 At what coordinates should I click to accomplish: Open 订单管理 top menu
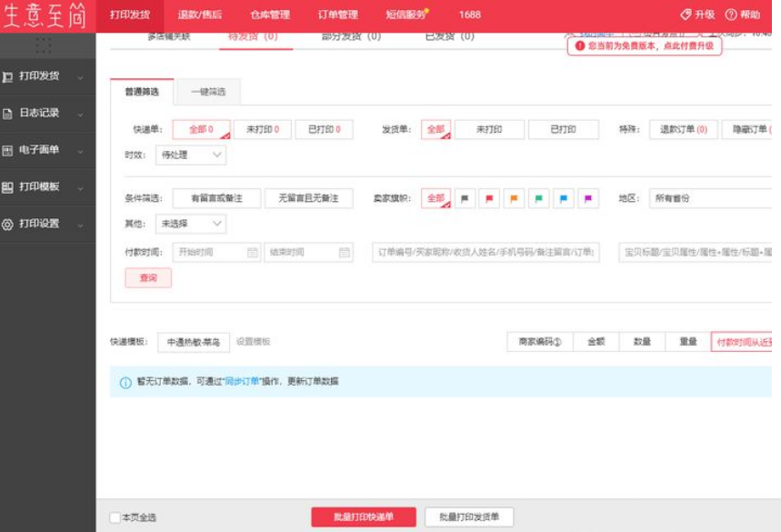click(x=338, y=15)
